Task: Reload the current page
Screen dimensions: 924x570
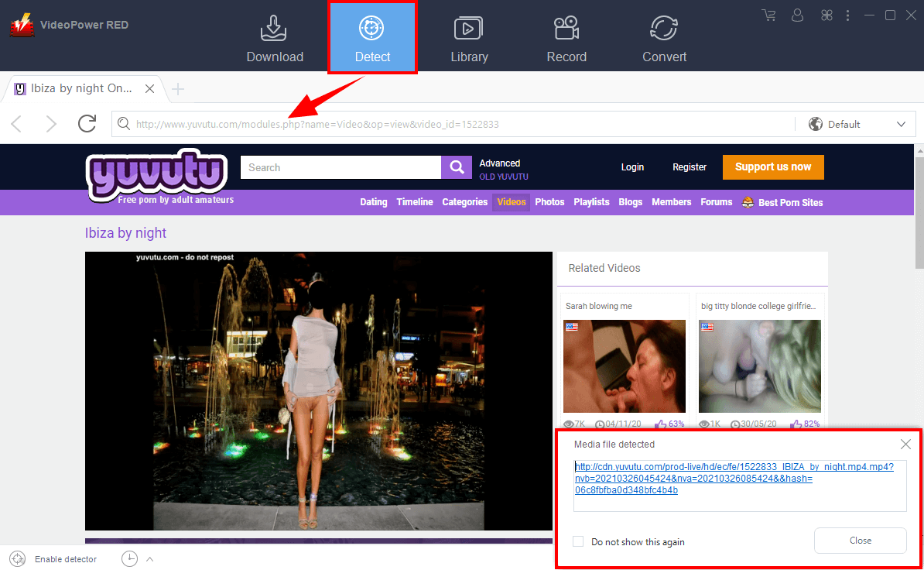Action: point(87,124)
